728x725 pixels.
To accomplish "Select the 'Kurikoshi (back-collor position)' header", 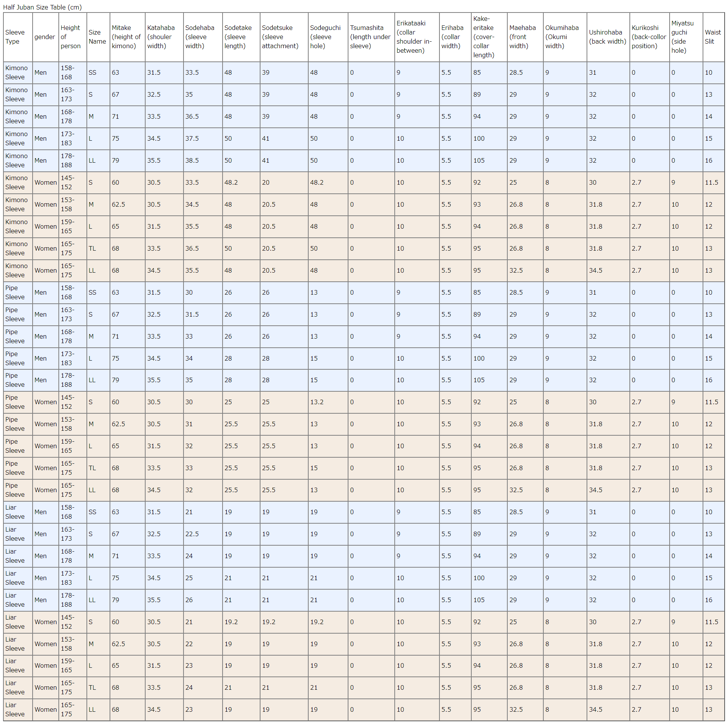I will (x=649, y=37).
